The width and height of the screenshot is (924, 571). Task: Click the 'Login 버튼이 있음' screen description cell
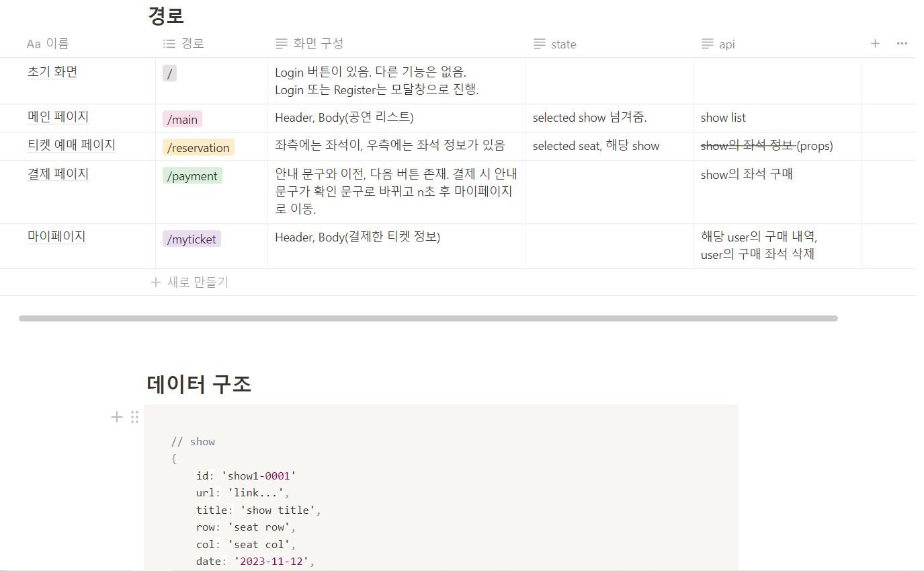click(x=396, y=81)
